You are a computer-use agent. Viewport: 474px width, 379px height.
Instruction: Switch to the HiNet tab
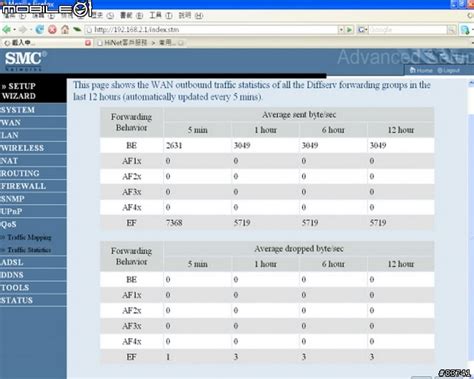coord(140,43)
